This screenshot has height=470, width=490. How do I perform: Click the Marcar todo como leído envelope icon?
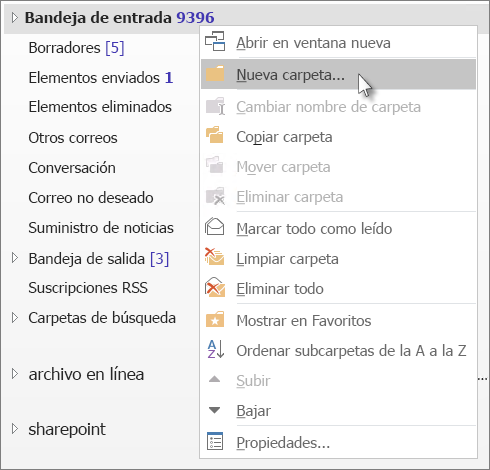tap(215, 227)
